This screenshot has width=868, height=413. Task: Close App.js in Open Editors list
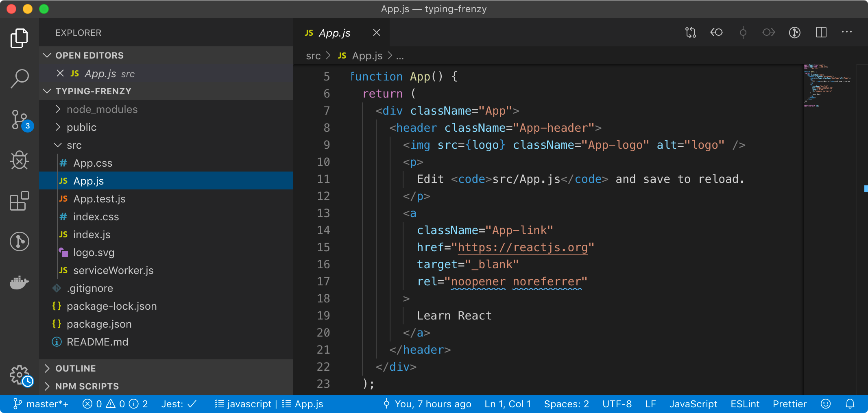pos(60,73)
